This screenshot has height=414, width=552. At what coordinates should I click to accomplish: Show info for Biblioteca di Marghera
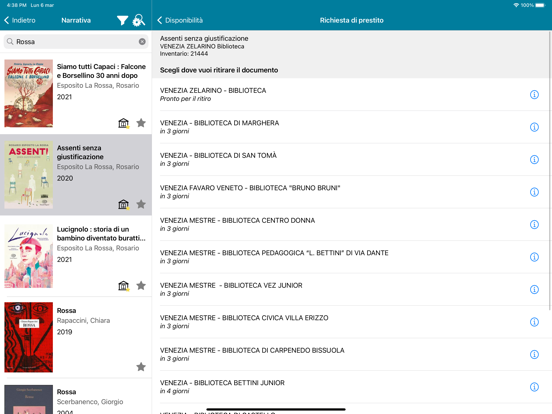(534, 127)
